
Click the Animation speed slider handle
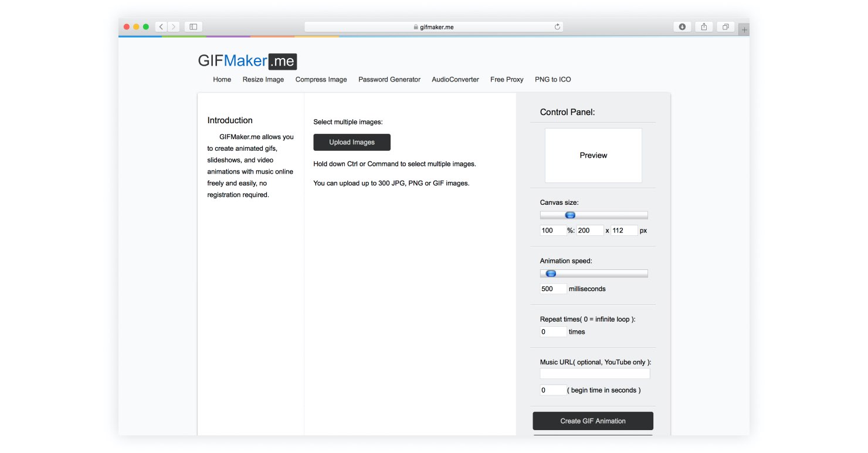point(551,273)
